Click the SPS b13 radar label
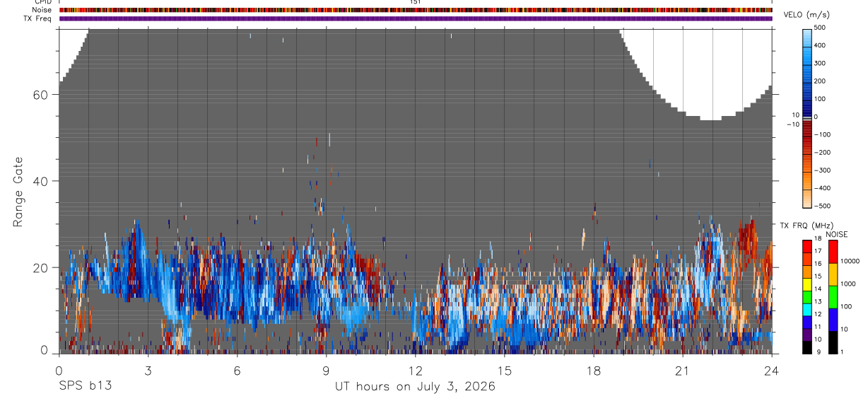The width and height of the screenshot is (868, 401). pyautogui.click(x=85, y=387)
